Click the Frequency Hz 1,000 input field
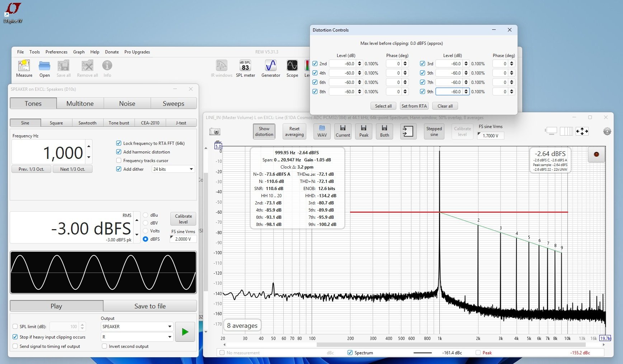This screenshot has height=364, width=623. click(x=48, y=152)
